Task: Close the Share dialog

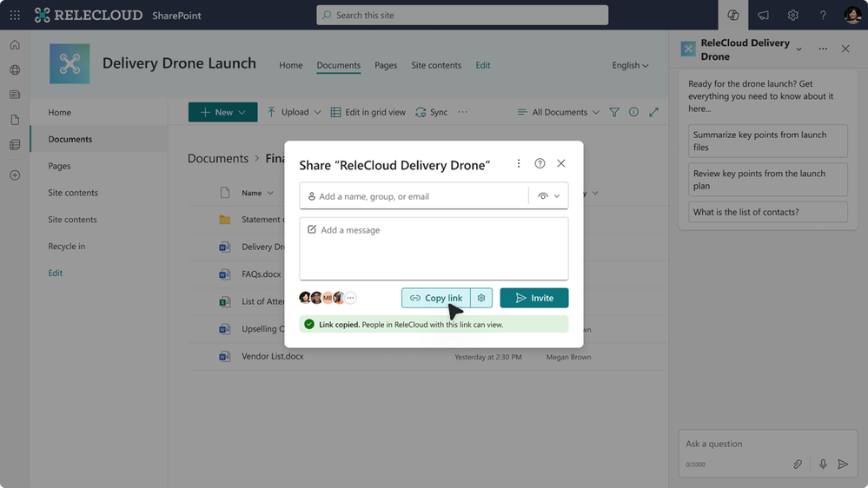Action: [x=560, y=163]
